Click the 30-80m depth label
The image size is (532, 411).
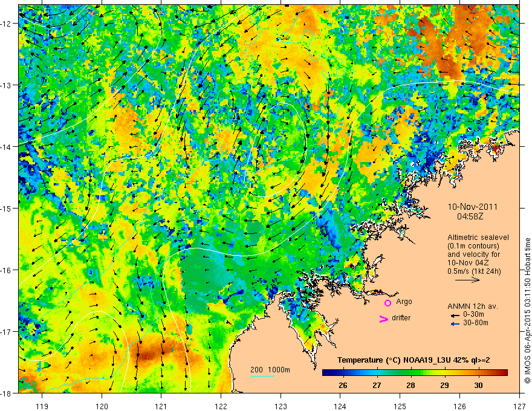tap(476, 323)
